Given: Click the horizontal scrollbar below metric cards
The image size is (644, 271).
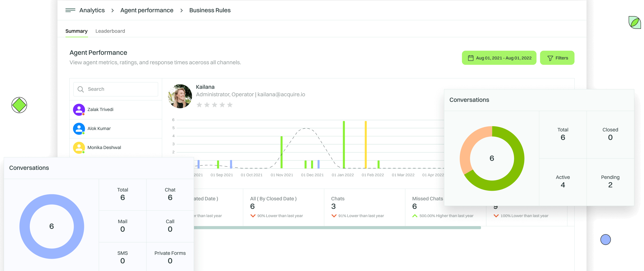Looking at the screenshot, I should click(337, 227).
